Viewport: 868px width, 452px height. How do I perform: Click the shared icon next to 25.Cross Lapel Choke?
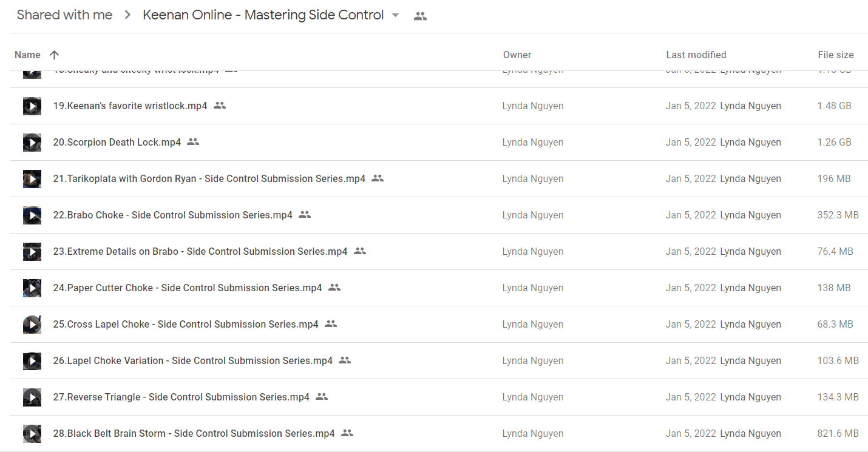click(331, 324)
